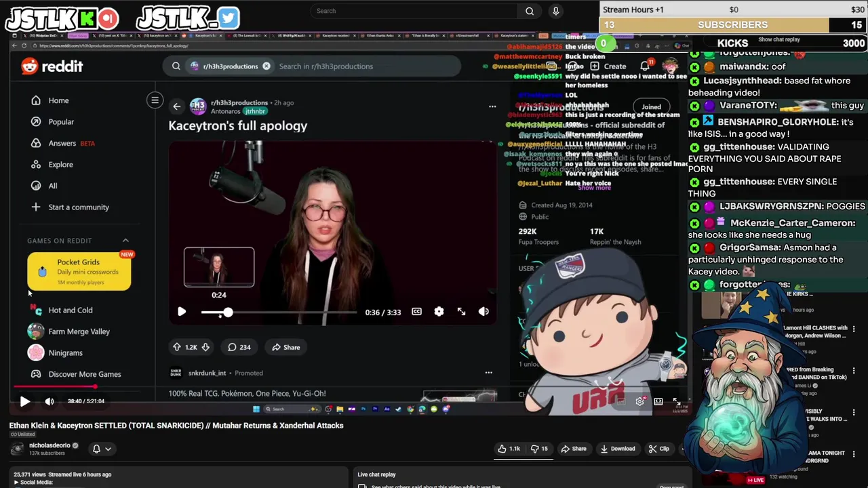Open the 234 comments button
868x488 pixels.
pyautogui.click(x=239, y=347)
